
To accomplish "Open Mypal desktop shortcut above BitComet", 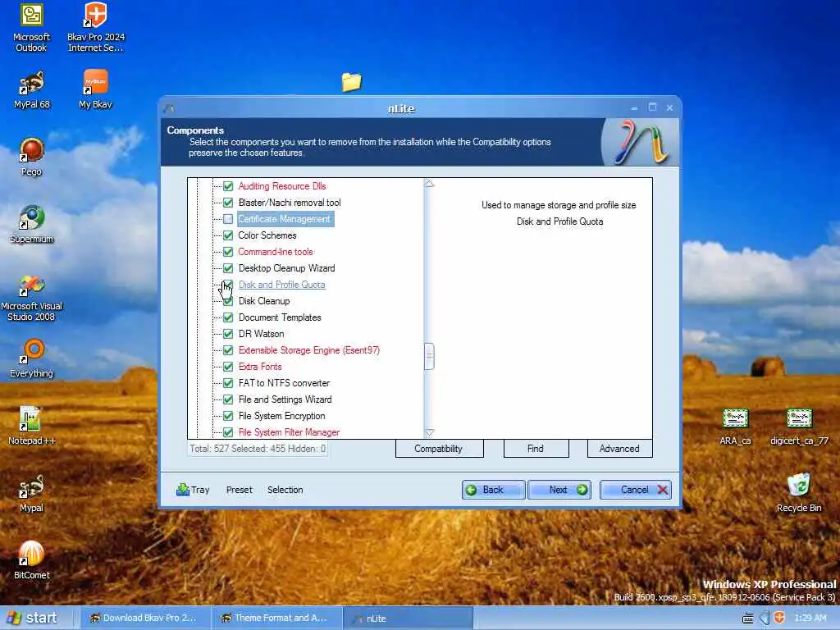I will 32,493.
